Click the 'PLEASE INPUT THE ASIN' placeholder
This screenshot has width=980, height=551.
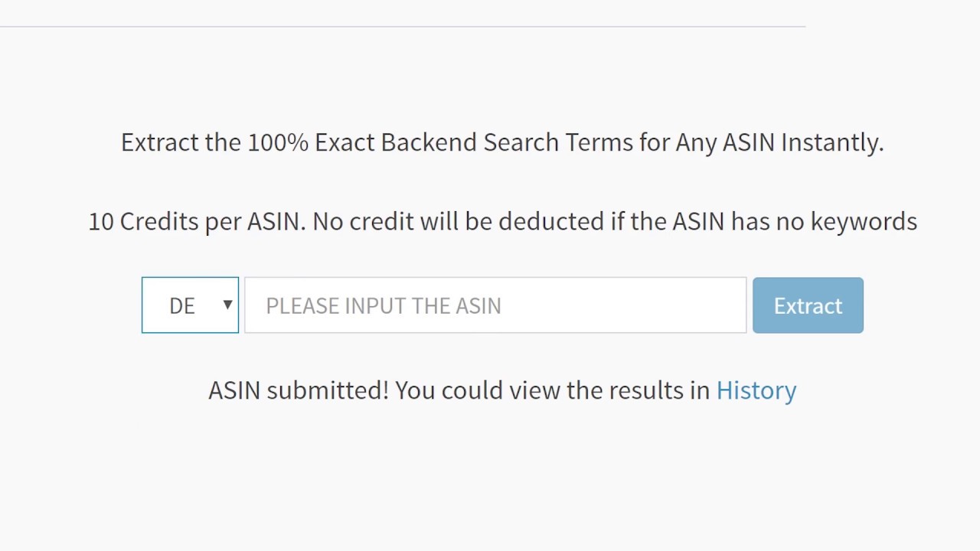point(384,306)
